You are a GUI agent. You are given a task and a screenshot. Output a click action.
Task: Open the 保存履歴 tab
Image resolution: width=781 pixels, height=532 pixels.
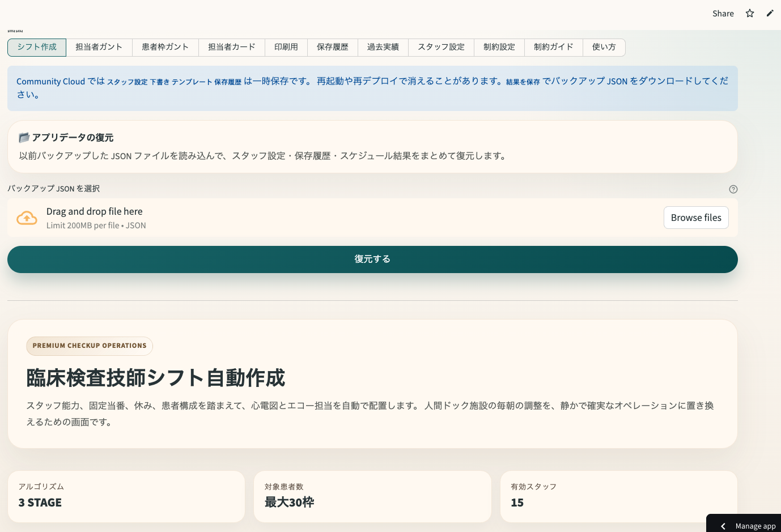pos(332,47)
